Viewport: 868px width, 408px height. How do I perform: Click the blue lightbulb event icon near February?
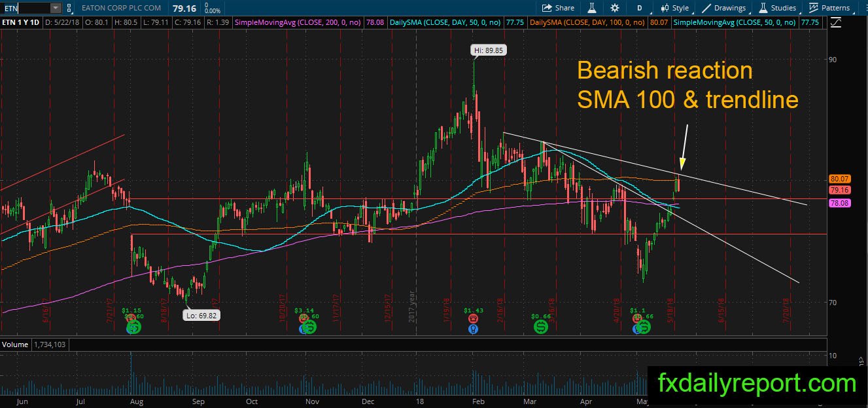pyautogui.click(x=472, y=328)
